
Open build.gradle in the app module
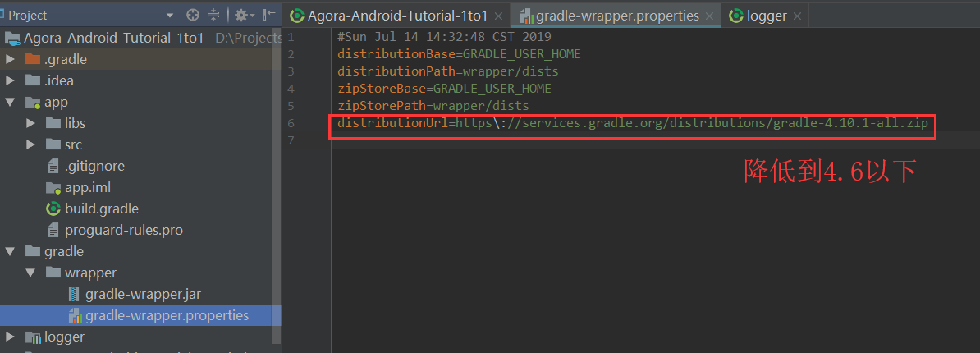pyautogui.click(x=102, y=209)
